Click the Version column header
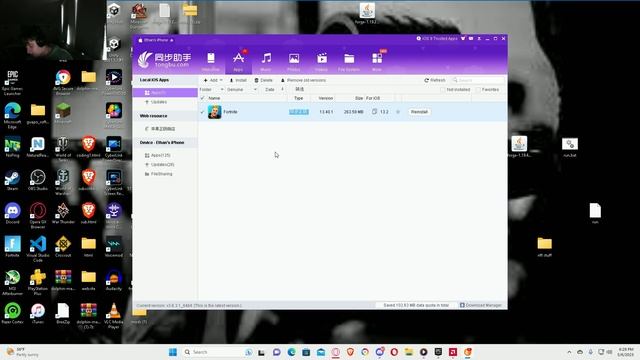The height and width of the screenshot is (360, 640). (x=326, y=98)
